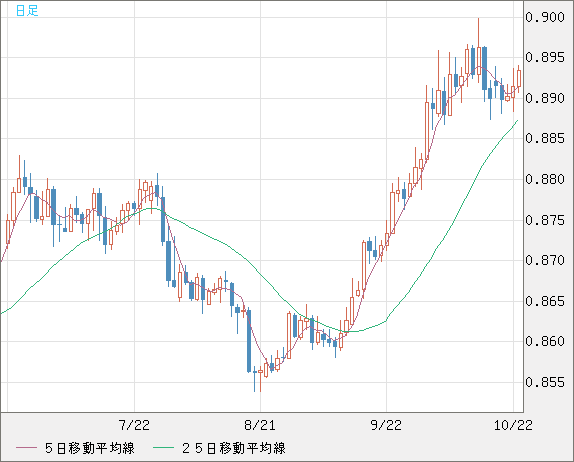Select the 0.875 price axis label

tap(545, 220)
